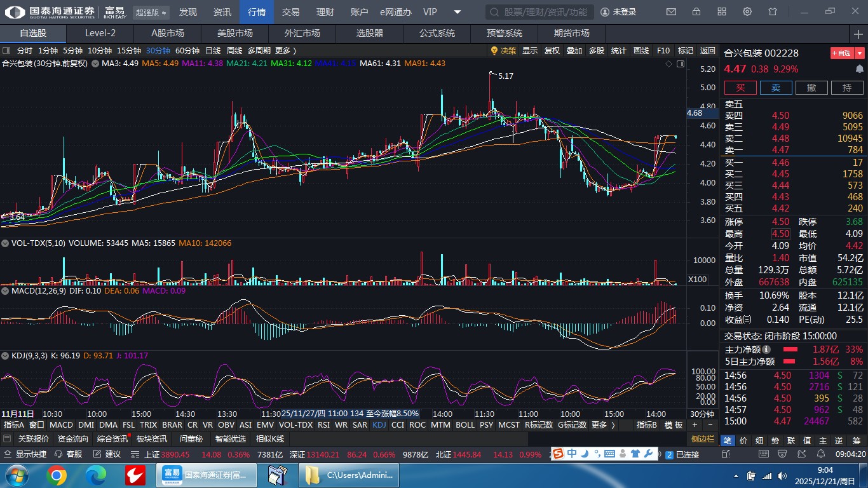The width and height of the screenshot is (868, 488).
Task: Click the 决策 lightbulb button
Action: point(503,51)
